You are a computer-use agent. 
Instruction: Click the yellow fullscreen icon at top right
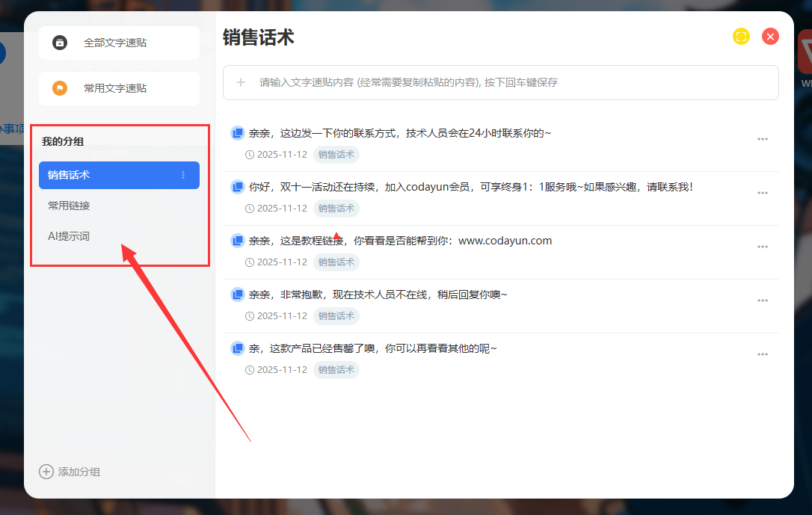pos(741,37)
